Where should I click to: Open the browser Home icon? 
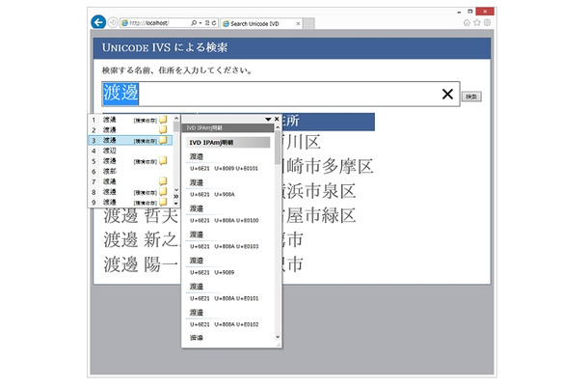467,22
